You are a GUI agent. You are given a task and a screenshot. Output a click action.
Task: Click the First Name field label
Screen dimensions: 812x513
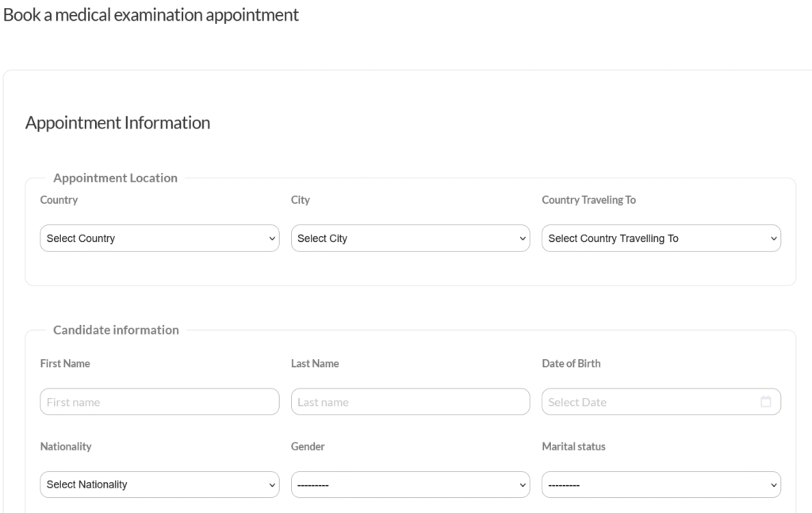tap(65, 364)
